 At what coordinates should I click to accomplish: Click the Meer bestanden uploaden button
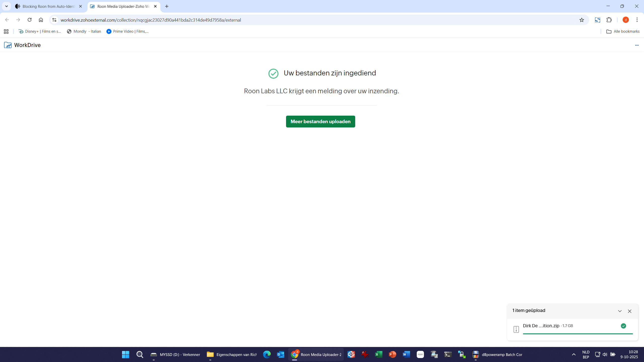pos(320,121)
